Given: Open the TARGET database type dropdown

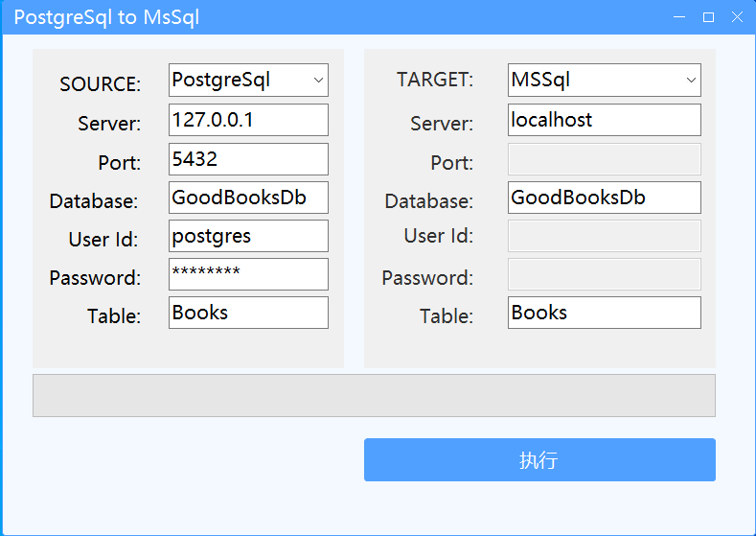Looking at the screenshot, I should [604, 81].
